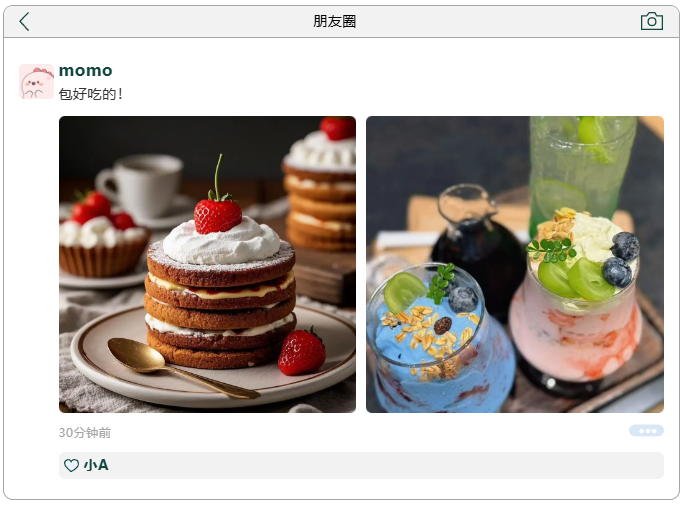This screenshot has width=686, height=507.
Task: Click the strawberry on top of the cake
Action: pyautogui.click(x=217, y=213)
